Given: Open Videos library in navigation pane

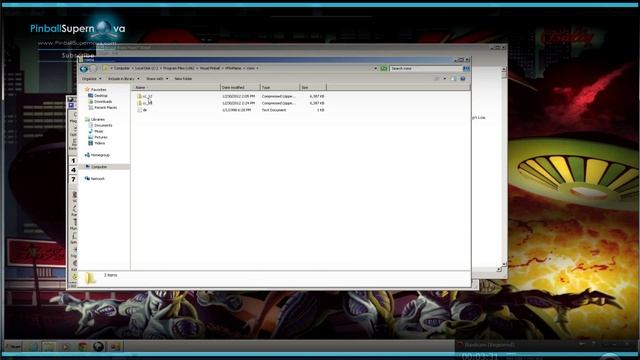Looking at the screenshot, I should click(x=97, y=143).
